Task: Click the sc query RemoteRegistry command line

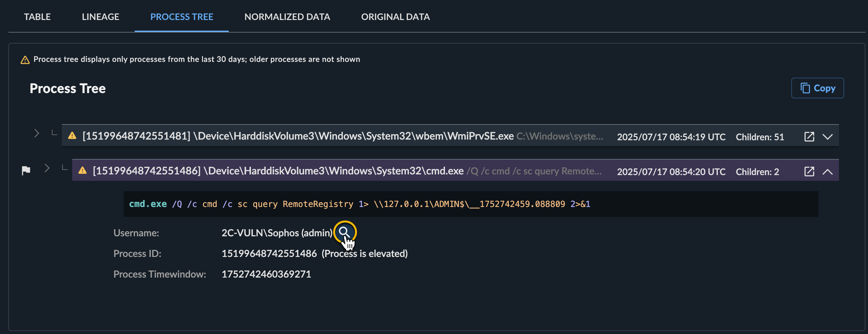Action: coord(359,204)
